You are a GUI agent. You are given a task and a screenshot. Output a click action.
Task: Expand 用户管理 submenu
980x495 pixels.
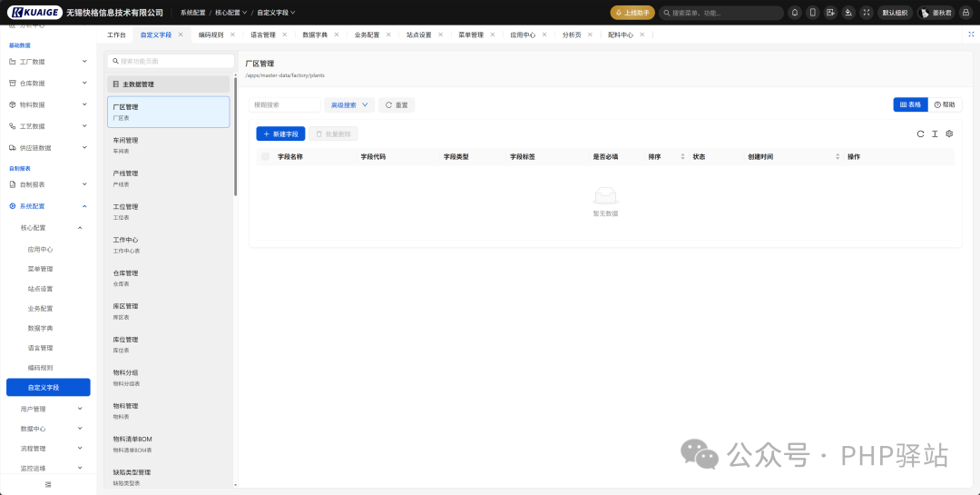[79, 409]
